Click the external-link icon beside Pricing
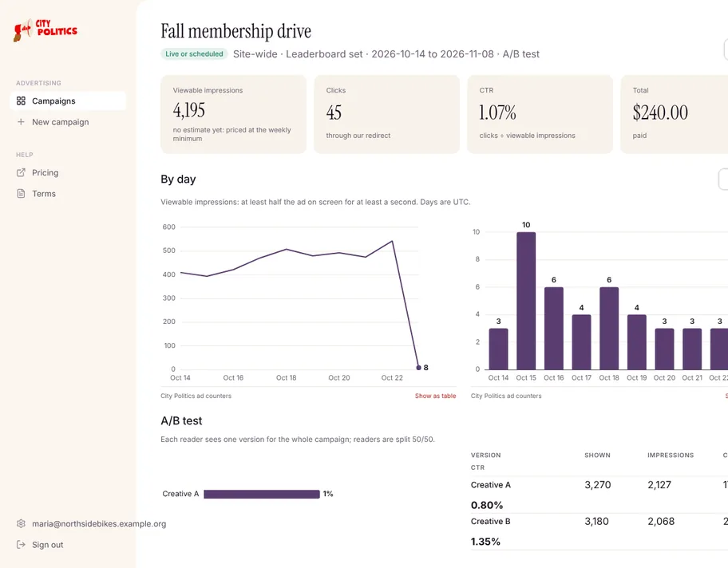 click(x=21, y=172)
